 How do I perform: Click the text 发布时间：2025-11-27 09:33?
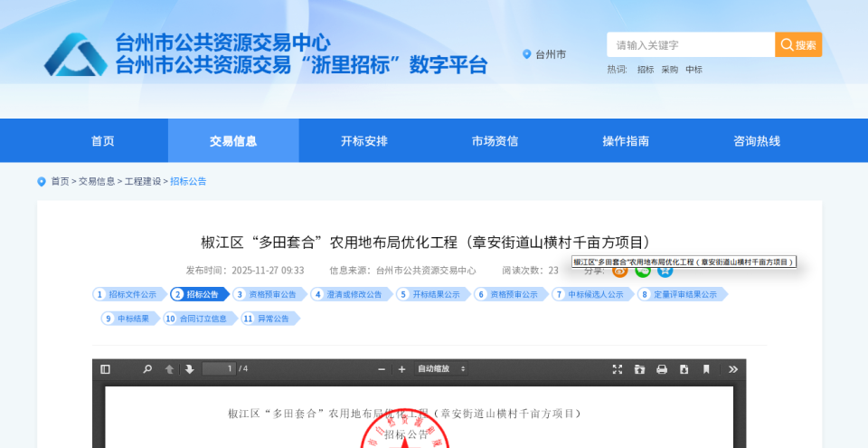[245, 271]
